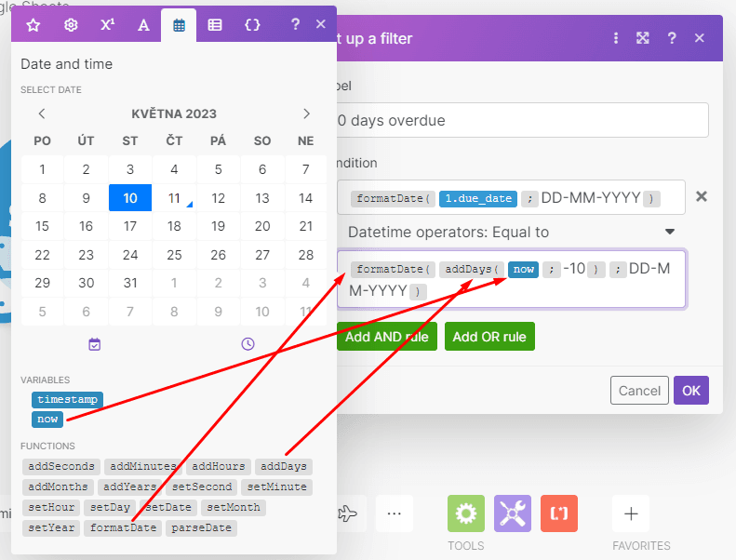Go to previous month in calendar
The height and width of the screenshot is (560, 736).
point(42,113)
